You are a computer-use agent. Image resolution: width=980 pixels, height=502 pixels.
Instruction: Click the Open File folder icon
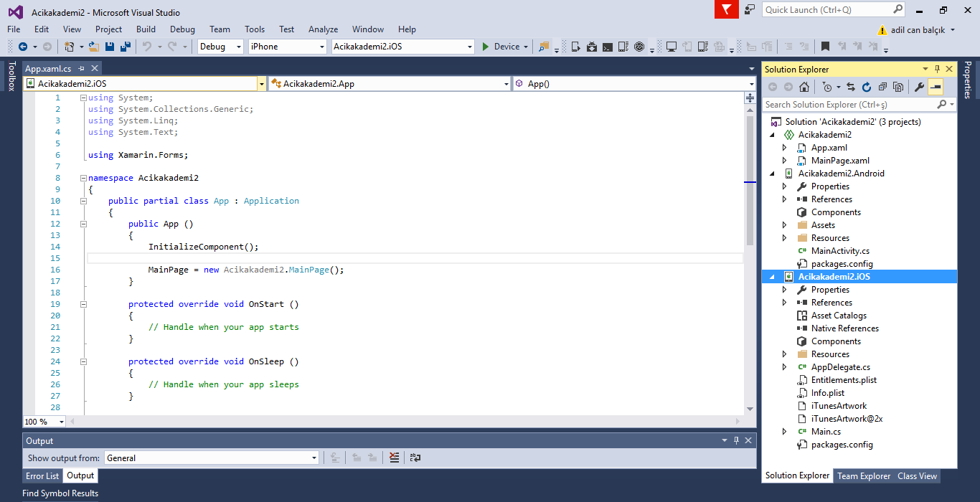[94, 47]
